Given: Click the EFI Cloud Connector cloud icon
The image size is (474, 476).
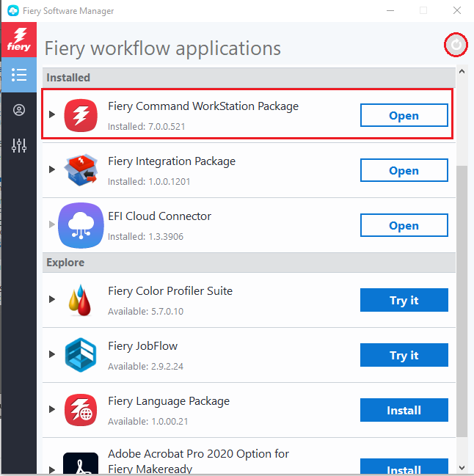Looking at the screenshot, I should click(81, 225).
